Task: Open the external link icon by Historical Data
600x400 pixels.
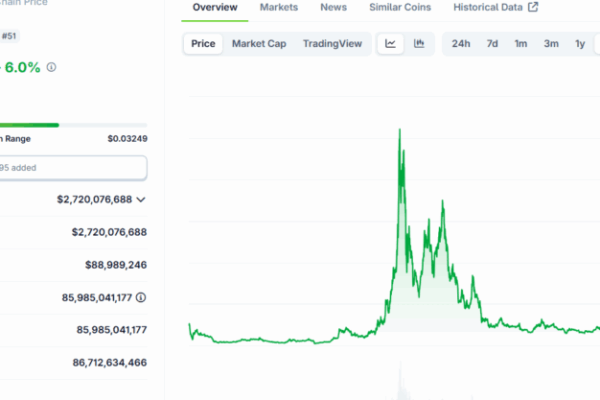Action: coord(533,7)
